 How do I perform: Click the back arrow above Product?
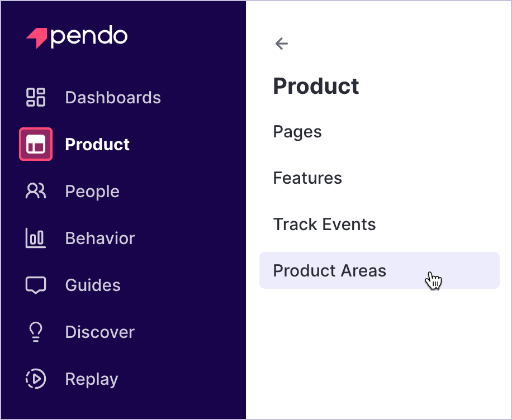281,43
